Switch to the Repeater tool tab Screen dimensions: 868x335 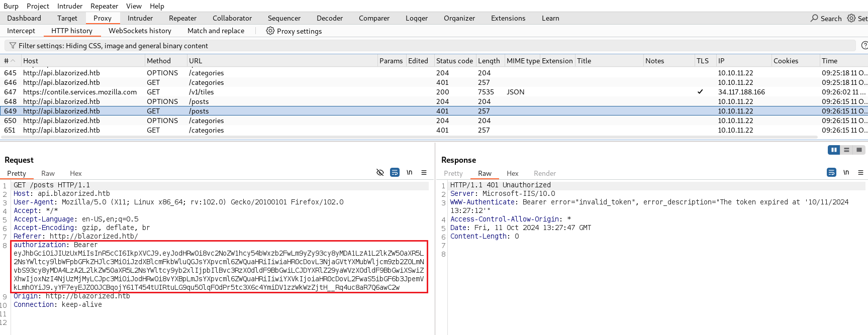pos(182,18)
